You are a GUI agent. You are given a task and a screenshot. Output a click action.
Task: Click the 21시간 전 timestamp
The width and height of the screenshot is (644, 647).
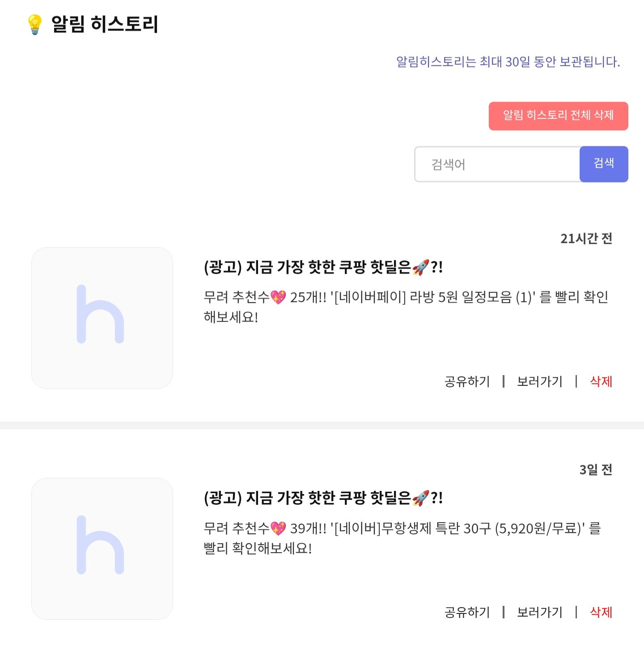[x=586, y=239]
